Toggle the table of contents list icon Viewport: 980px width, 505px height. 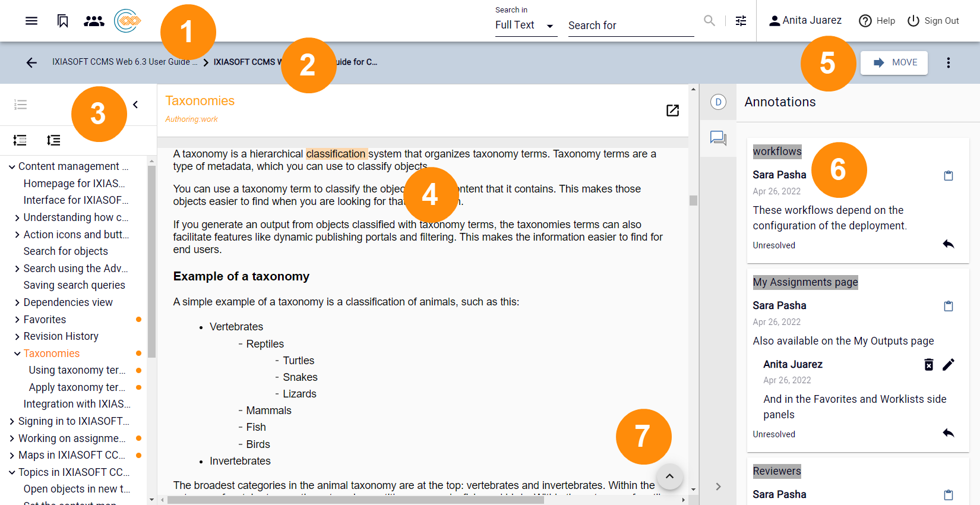pos(20,105)
